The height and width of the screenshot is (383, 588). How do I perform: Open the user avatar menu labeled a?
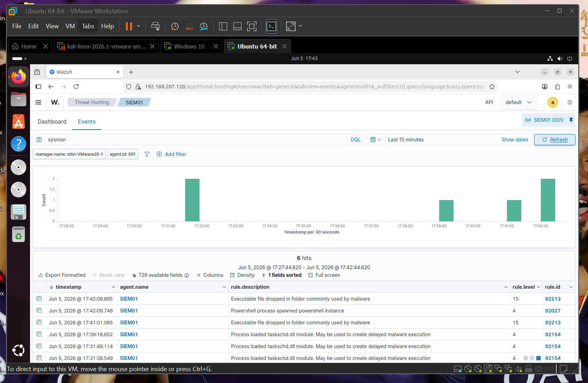pyautogui.click(x=553, y=102)
